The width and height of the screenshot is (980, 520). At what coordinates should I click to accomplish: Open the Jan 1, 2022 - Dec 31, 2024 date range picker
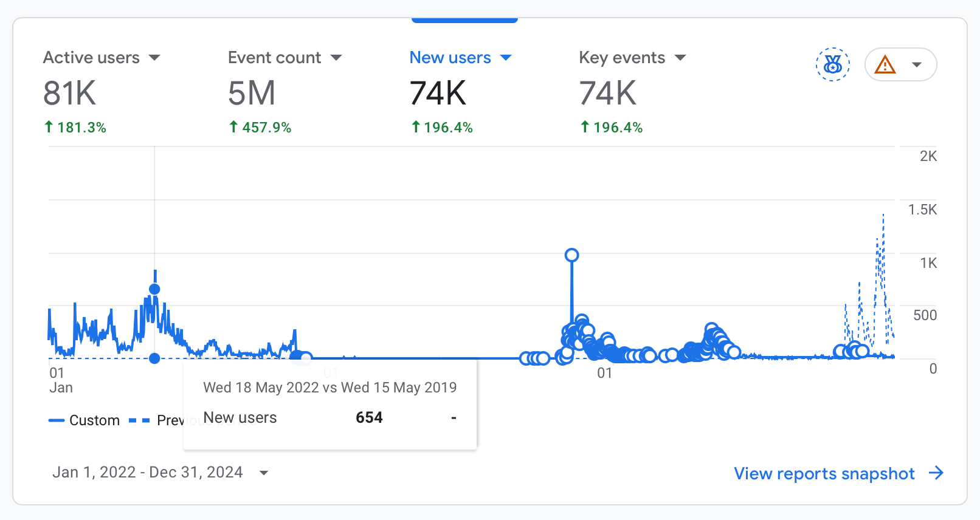(x=160, y=473)
